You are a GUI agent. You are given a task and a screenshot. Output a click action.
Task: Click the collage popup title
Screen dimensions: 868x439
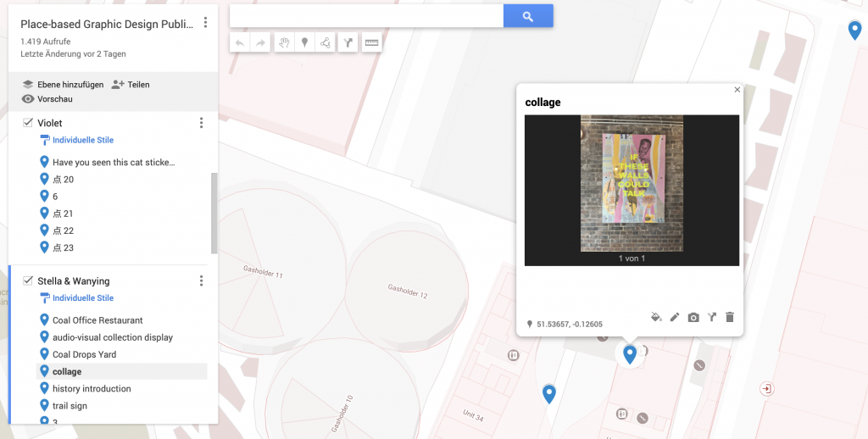542,103
